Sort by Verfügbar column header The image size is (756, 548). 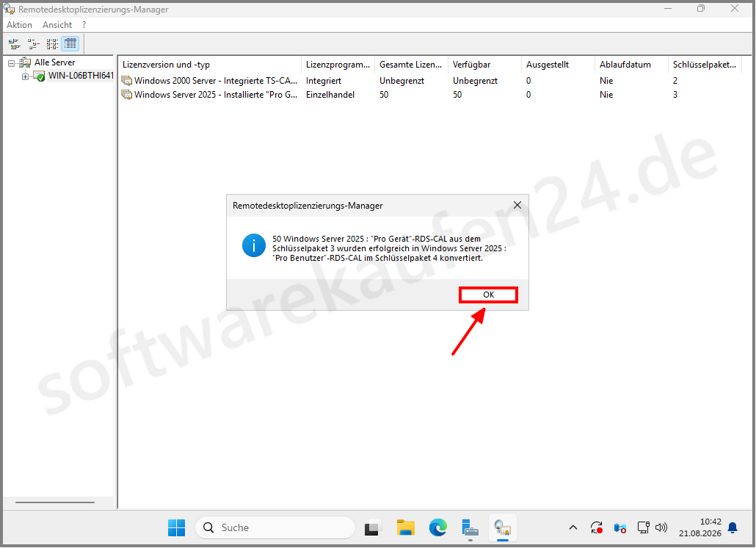484,65
